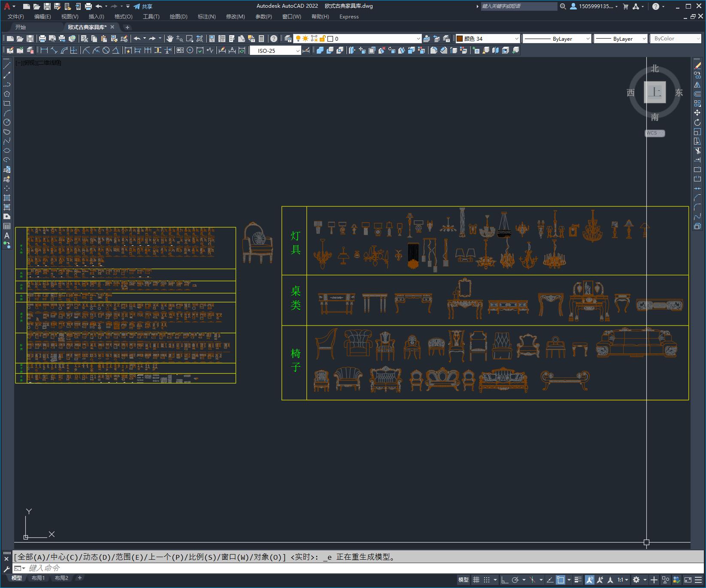Click the Angular dimension tool
Screen dimensions: 706x588
pos(116,51)
